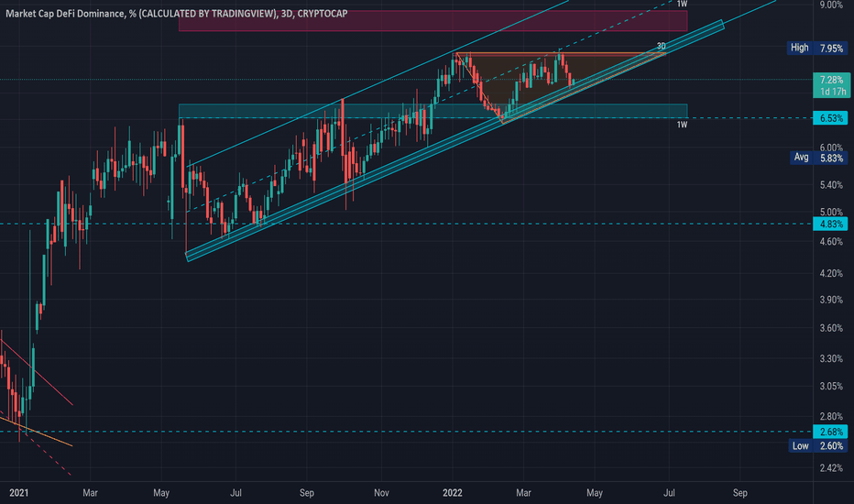Click the 6.00% price axis tick
This screenshot has height=504, width=854.
tap(831, 148)
